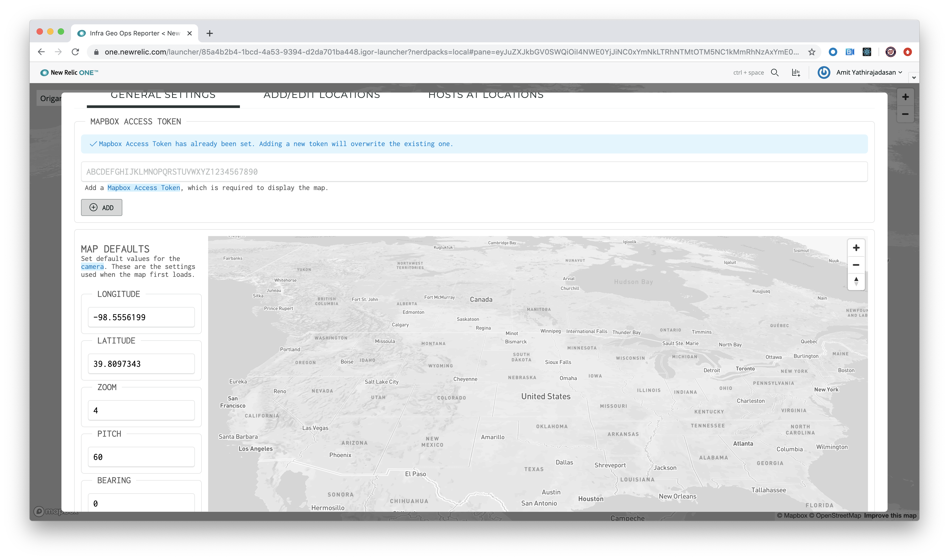This screenshot has width=949, height=560.
Task: Click into the Longitude value field
Action: point(141,317)
